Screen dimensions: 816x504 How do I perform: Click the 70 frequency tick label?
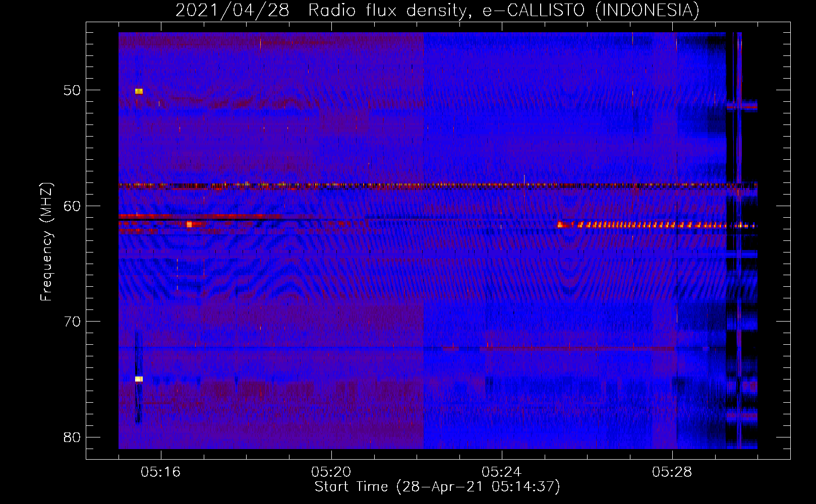tap(72, 322)
